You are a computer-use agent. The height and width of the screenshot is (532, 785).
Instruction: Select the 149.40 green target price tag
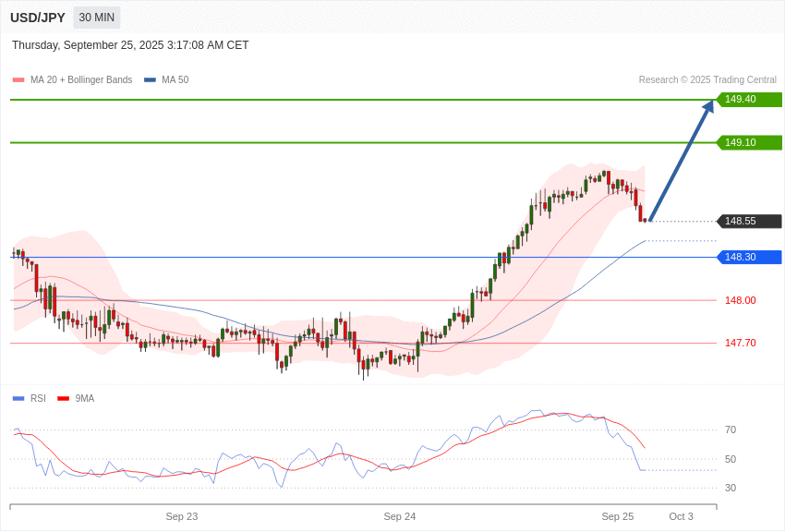click(749, 100)
